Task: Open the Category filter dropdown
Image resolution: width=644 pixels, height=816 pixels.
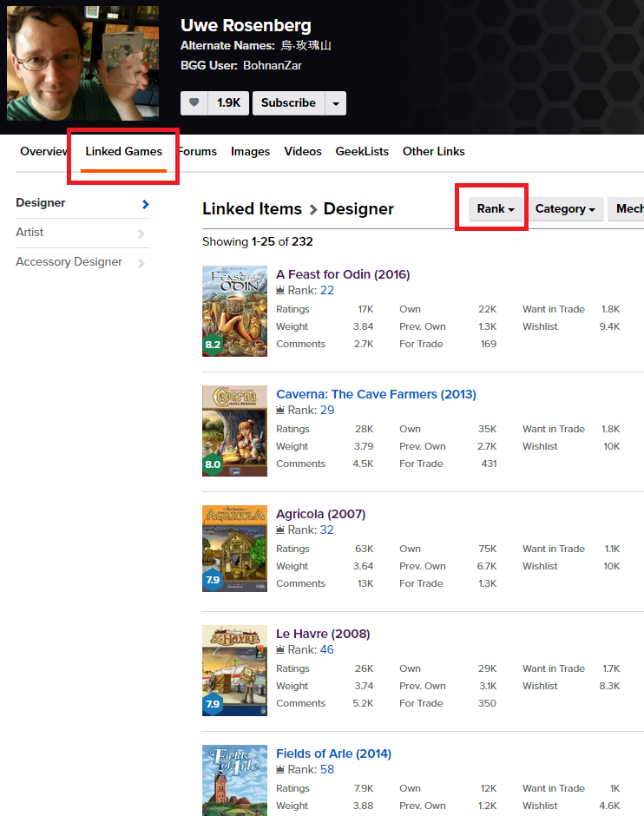Action: coord(565,208)
